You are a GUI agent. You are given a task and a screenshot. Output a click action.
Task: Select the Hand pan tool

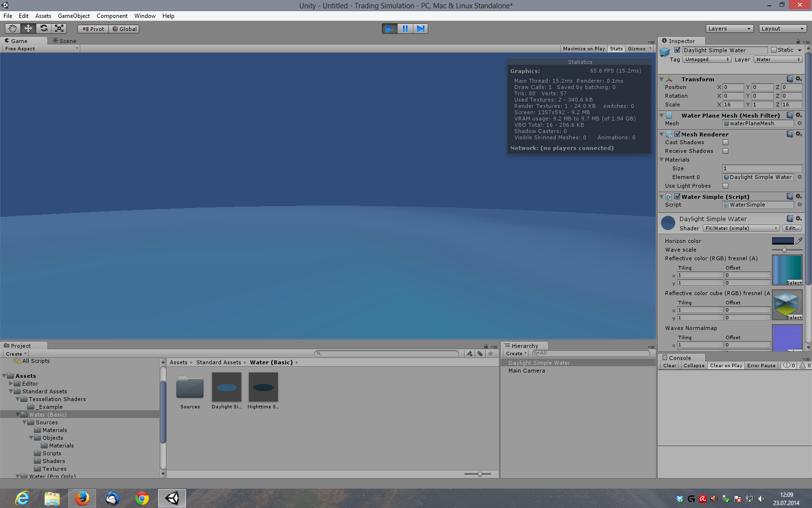13,29
